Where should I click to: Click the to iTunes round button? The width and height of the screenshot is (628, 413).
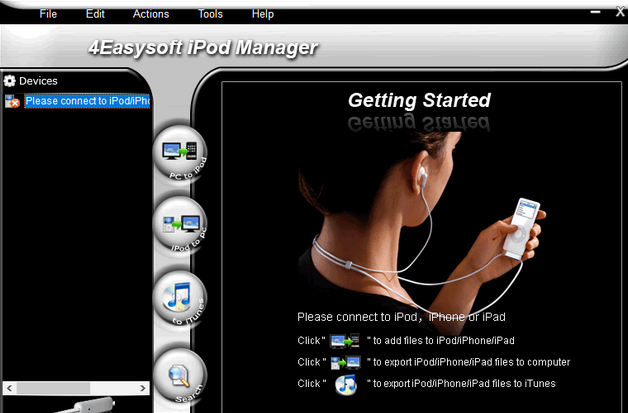(180, 298)
